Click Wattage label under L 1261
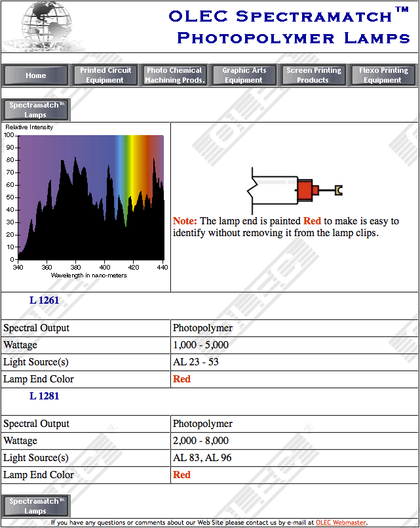 (20, 345)
